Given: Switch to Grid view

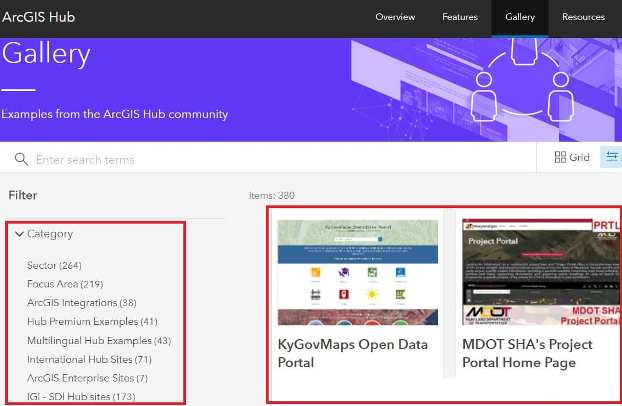Looking at the screenshot, I should [x=572, y=158].
